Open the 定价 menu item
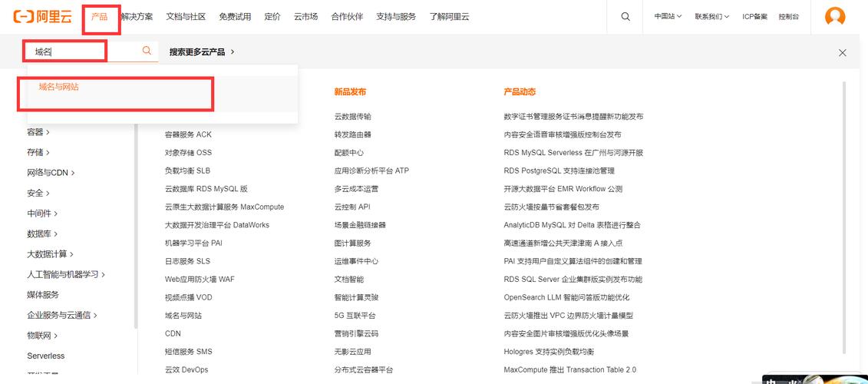This screenshot has height=384, width=868. coord(272,17)
